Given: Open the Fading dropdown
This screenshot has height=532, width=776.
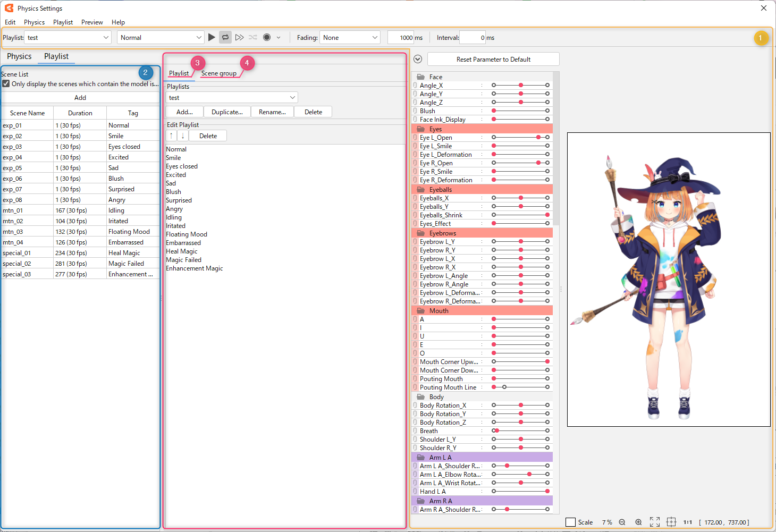Looking at the screenshot, I should (x=350, y=37).
